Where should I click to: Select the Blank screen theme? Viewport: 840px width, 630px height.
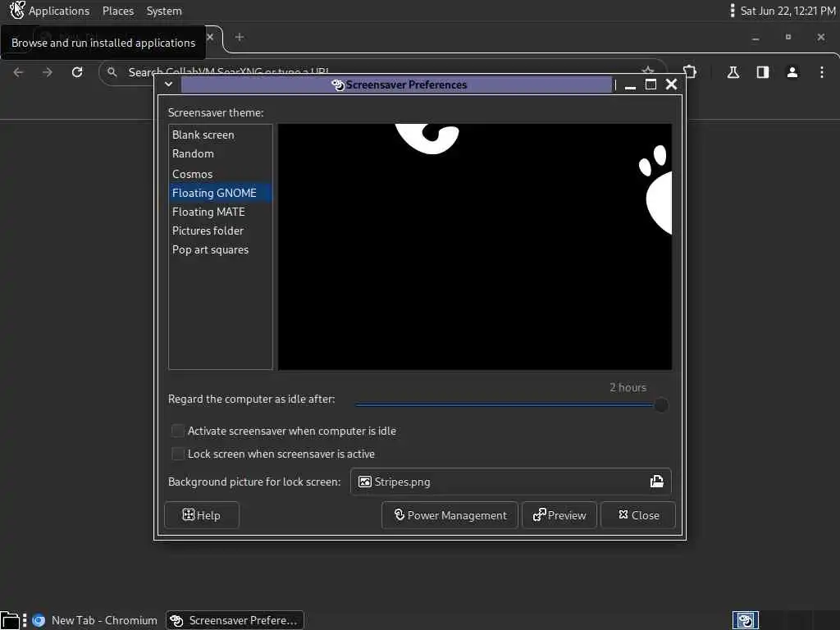coord(220,135)
